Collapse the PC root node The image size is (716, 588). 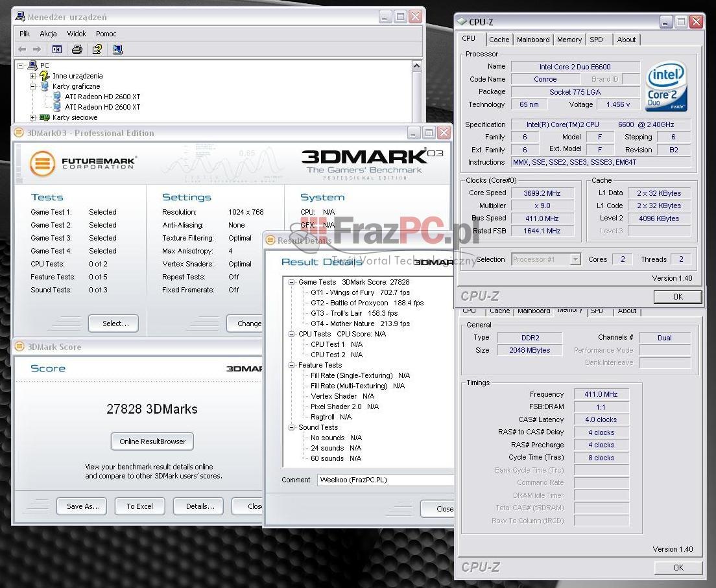21,65
